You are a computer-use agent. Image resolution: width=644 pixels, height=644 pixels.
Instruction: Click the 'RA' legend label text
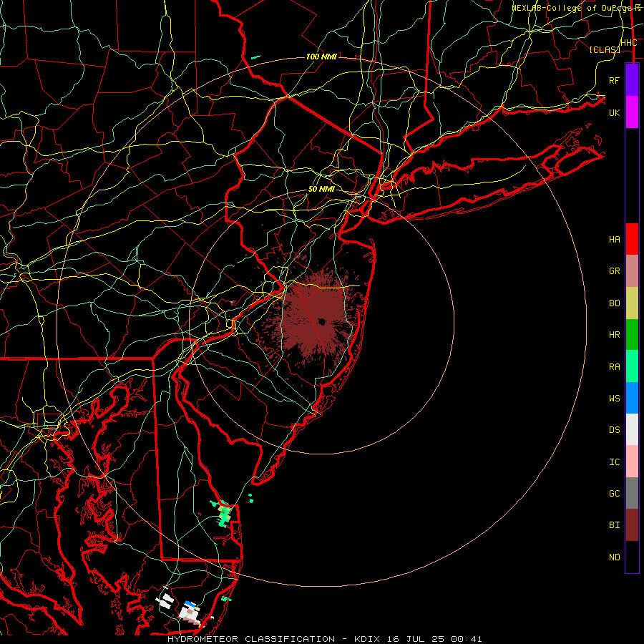tap(615, 367)
